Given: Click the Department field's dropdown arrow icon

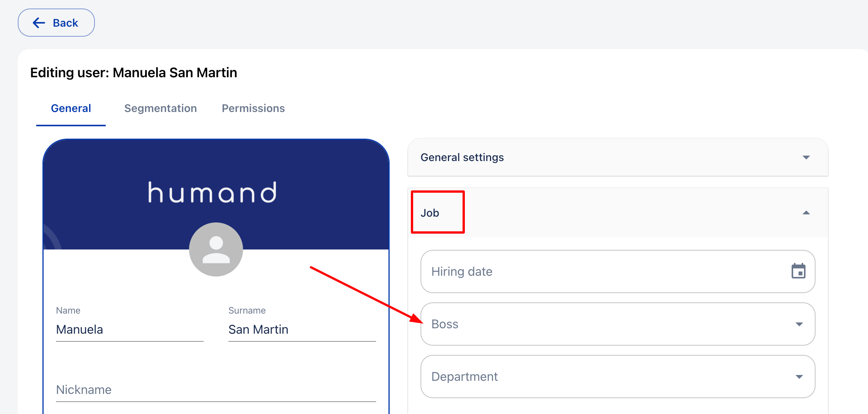Looking at the screenshot, I should 799,377.
